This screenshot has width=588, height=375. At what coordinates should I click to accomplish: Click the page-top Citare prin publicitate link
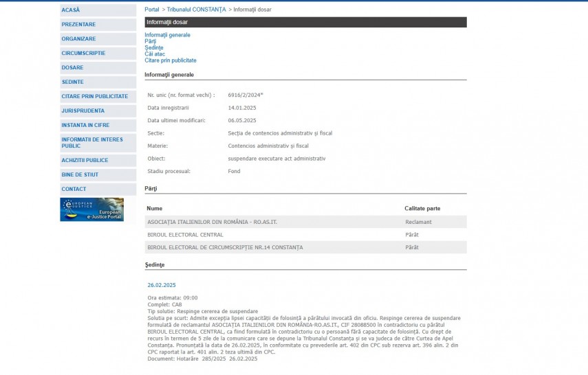point(171,60)
